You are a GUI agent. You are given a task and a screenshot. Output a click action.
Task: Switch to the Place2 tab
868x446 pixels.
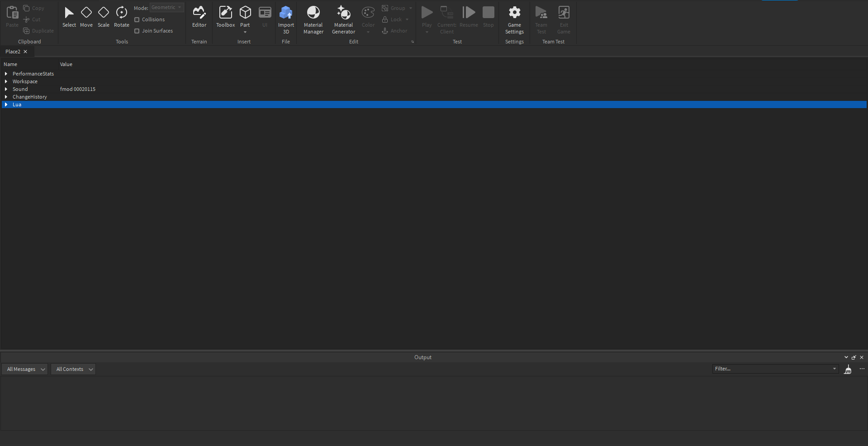pyautogui.click(x=12, y=51)
